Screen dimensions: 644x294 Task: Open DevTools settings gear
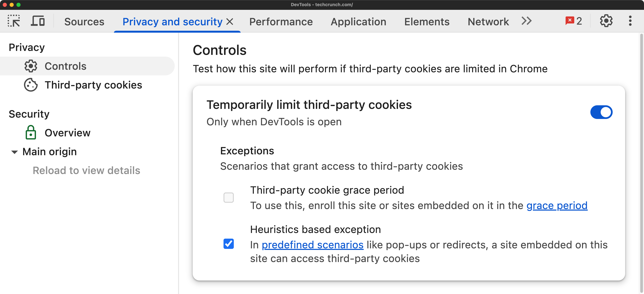click(606, 21)
